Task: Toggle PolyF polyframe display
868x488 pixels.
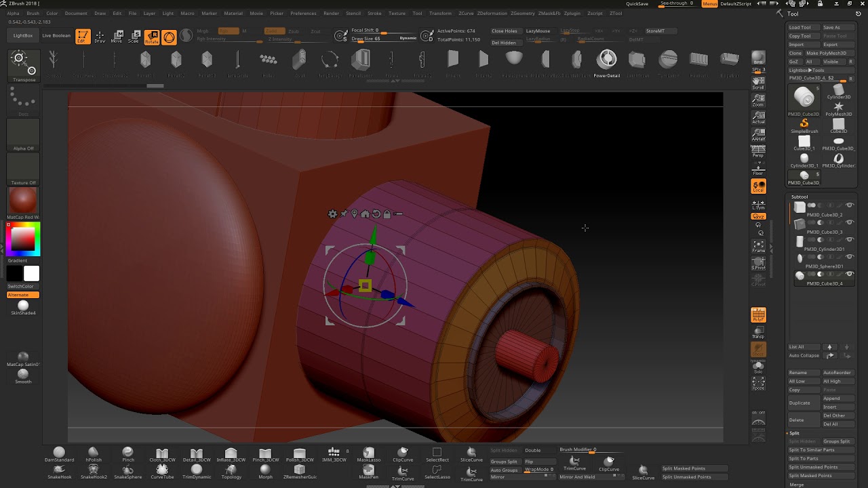Action: coord(758,315)
